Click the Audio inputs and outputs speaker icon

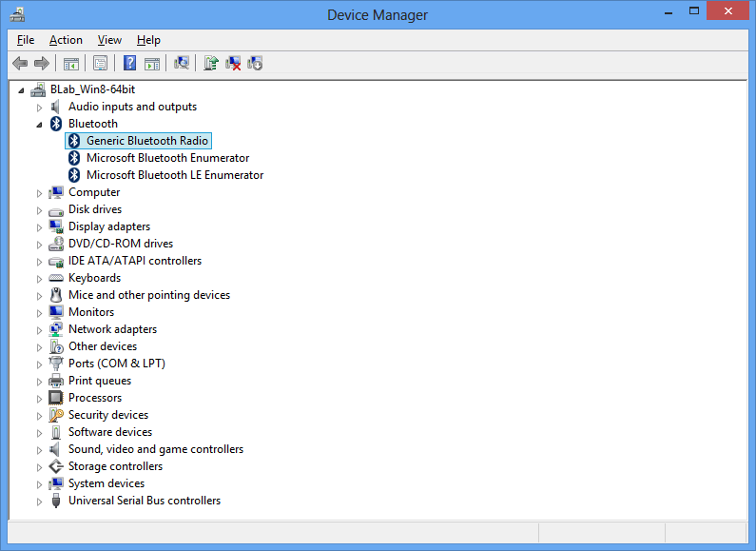(x=56, y=107)
